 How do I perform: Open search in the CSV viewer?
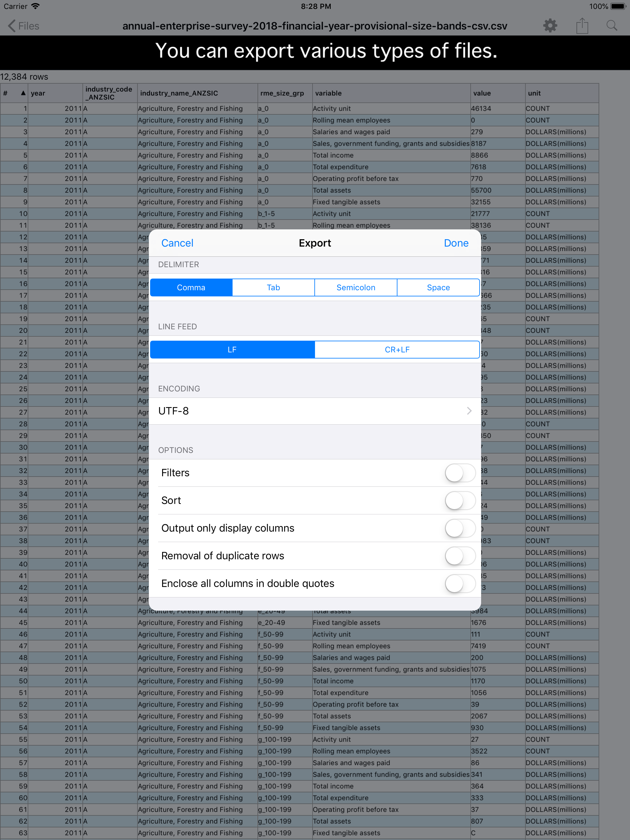[x=612, y=26]
